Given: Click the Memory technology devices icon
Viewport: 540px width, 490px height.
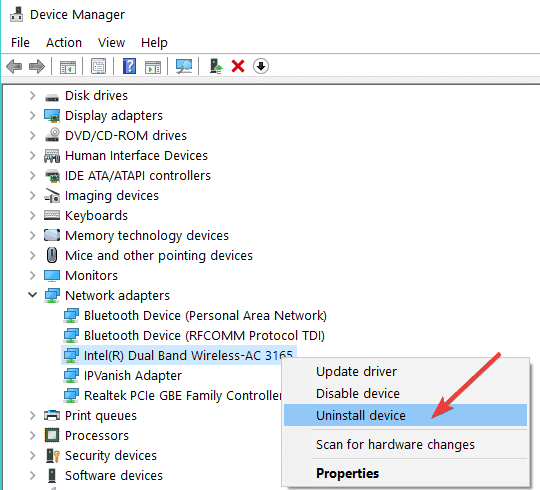Looking at the screenshot, I should click(52, 236).
